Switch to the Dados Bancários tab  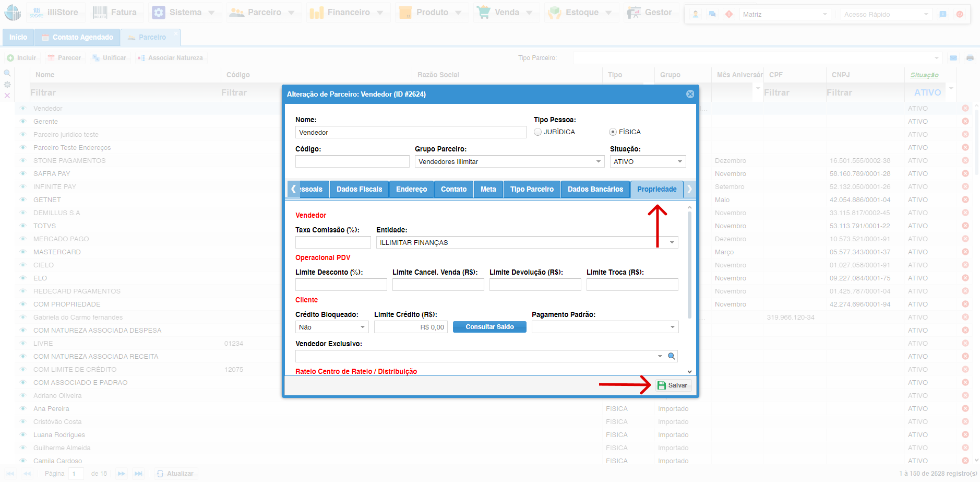pyautogui.click(x=595, y=189)
